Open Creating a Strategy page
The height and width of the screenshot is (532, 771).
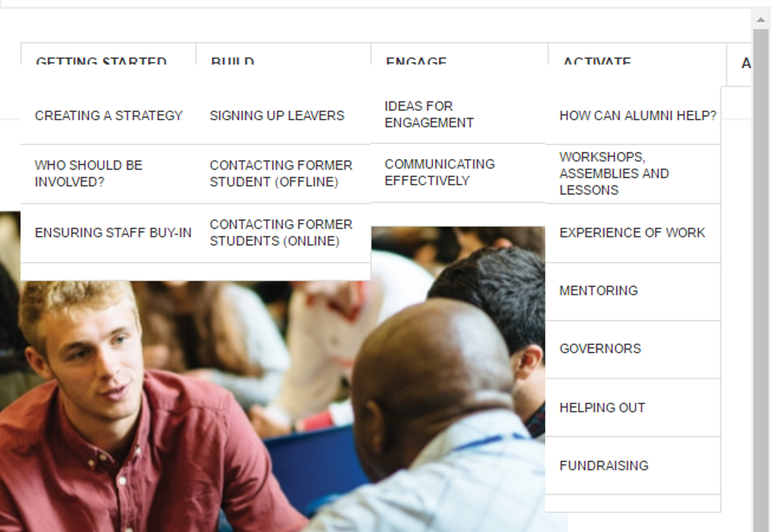[109, 116]
